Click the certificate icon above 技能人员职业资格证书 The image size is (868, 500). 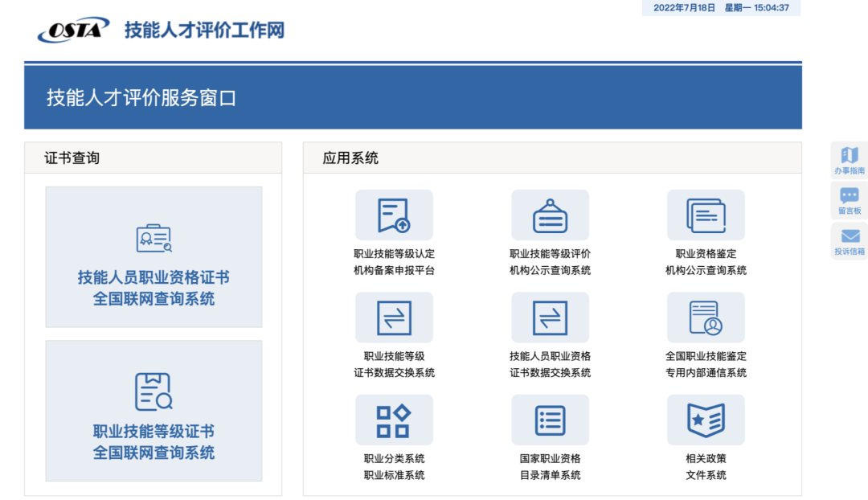(x=154, y=238)
